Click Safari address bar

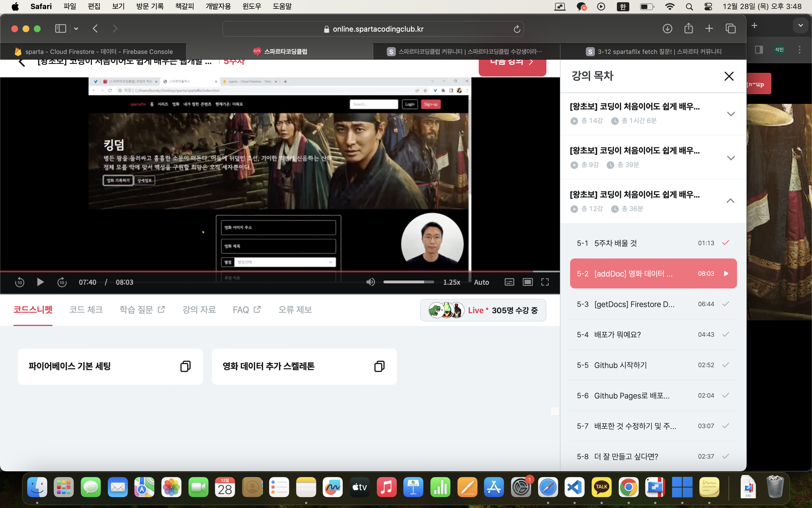pos(373,29)
